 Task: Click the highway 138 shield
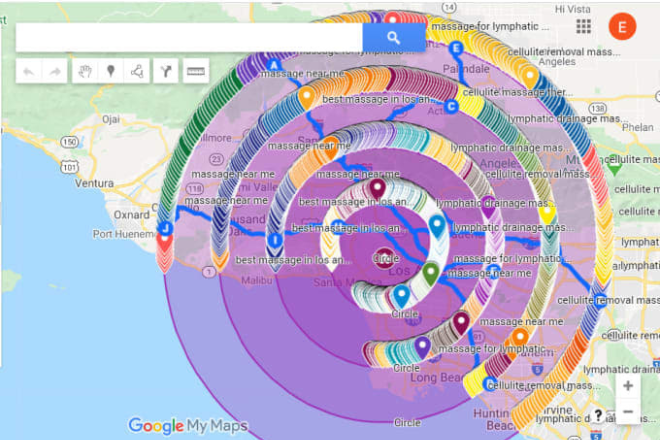pyautogui.click(x=598, y=109)
